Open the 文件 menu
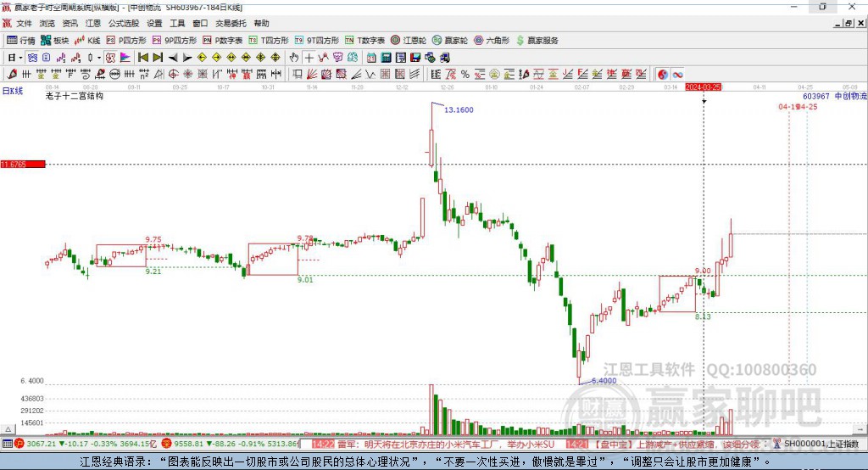The height and width of the screenshot is (470, 868). [25, 23]
